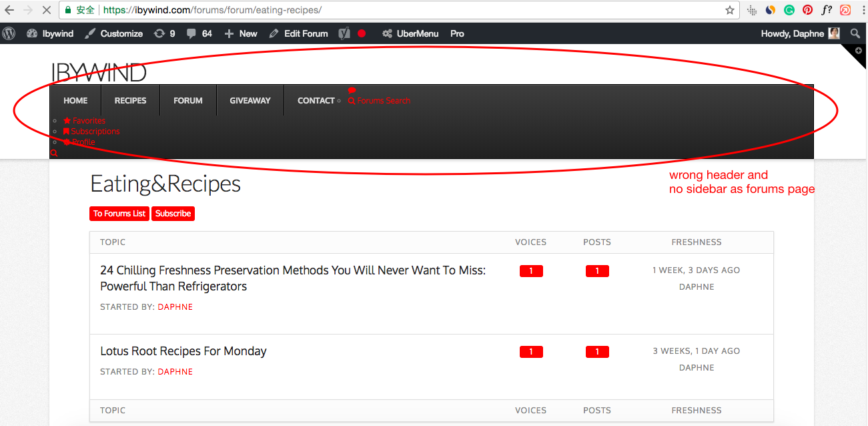Viewport: 868px width, 426px height.
Task: Open the New content menu
Action: coord(240,33)
